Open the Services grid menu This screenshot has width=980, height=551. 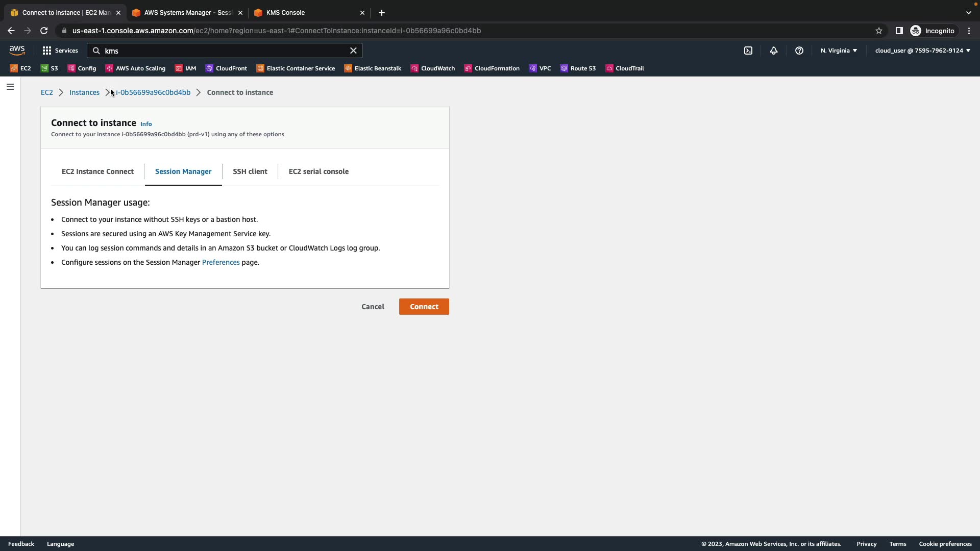[60, 51]
